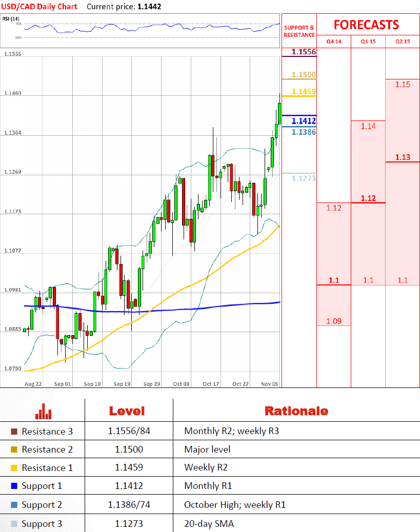Click the Rationale column header
Image resolution: width=420 pixels, height=532 pixels.
point(296,411)
